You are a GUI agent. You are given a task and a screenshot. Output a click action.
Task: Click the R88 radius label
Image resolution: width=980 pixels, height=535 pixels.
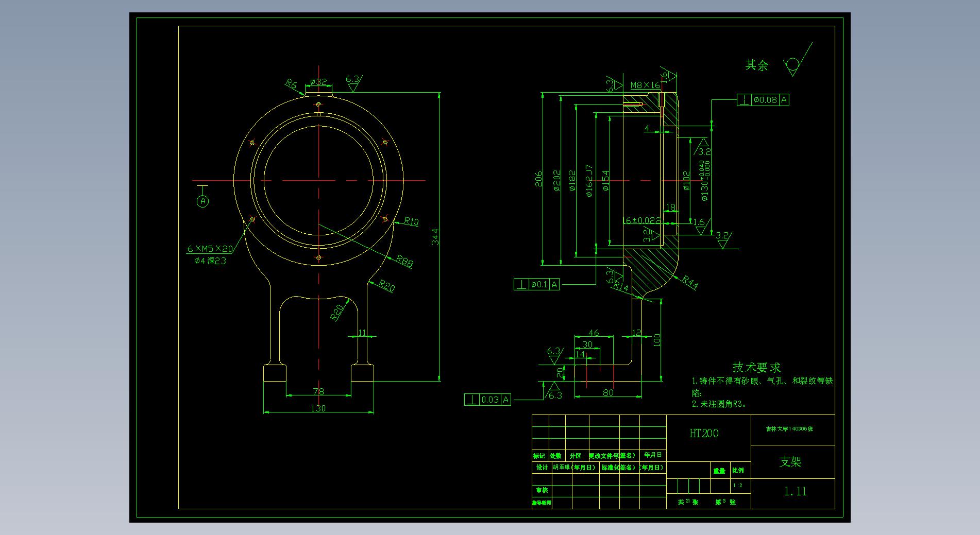coord(404,262)
